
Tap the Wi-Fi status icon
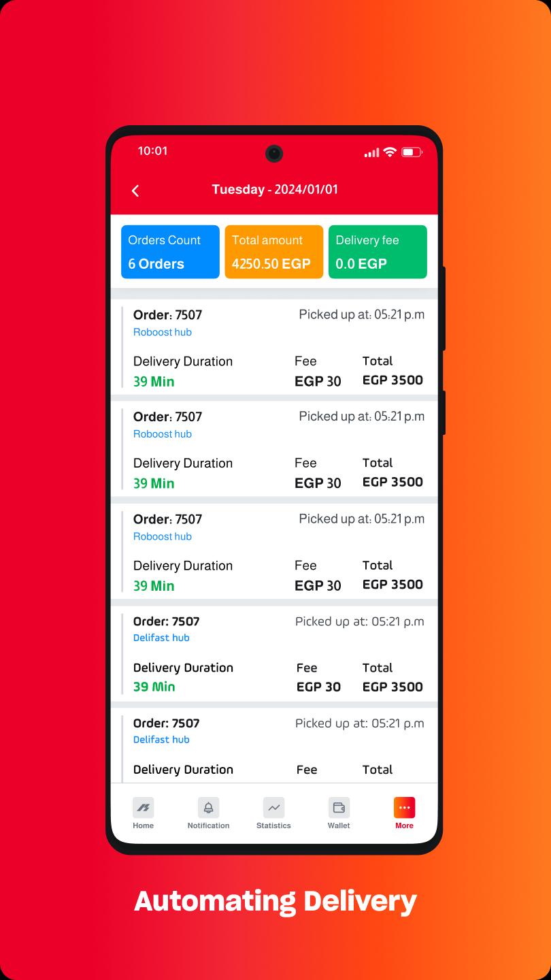click(x=390, y=152)
